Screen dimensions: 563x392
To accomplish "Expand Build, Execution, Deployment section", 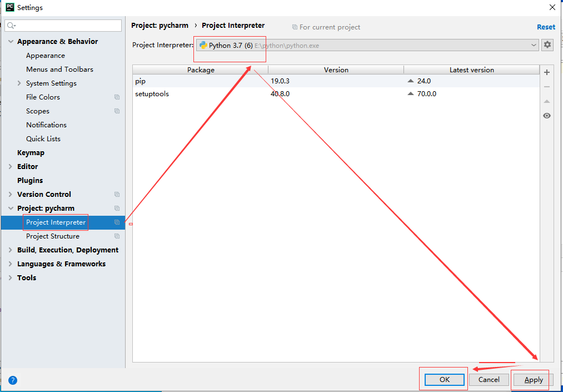I will [x=11, y=250].
